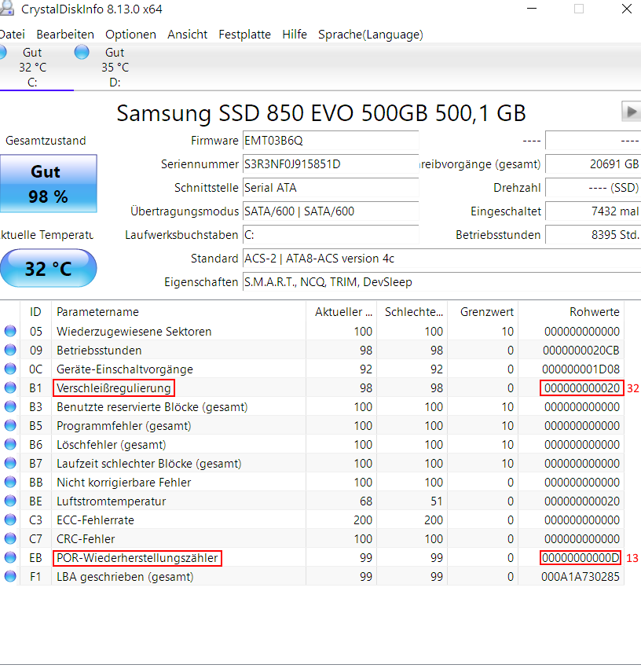Click status orb for attribute C7
The width and height of the screenshot is (641, 672).
10,538
